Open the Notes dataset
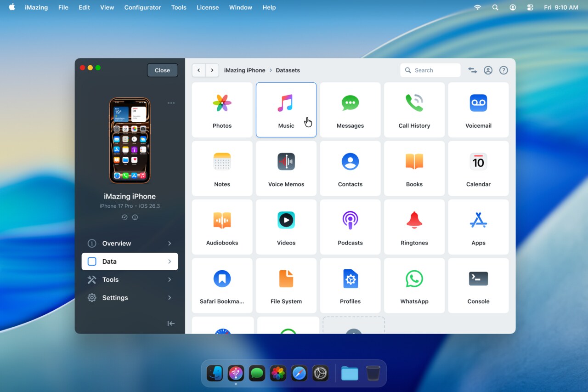The width and height of the screenshot is (588, 392). pyautogui.click(x=222, y=168)
